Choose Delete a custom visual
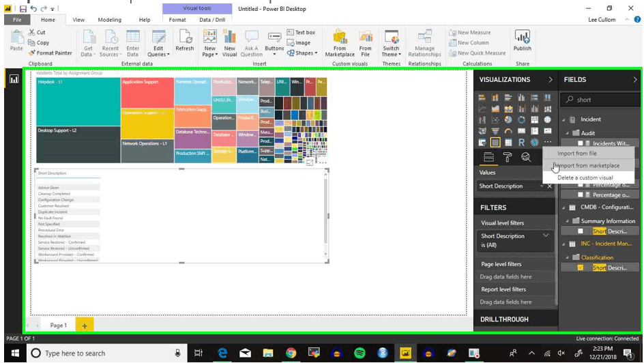The width and height of the screenshot is (644, 363). [x=589, y=178]
